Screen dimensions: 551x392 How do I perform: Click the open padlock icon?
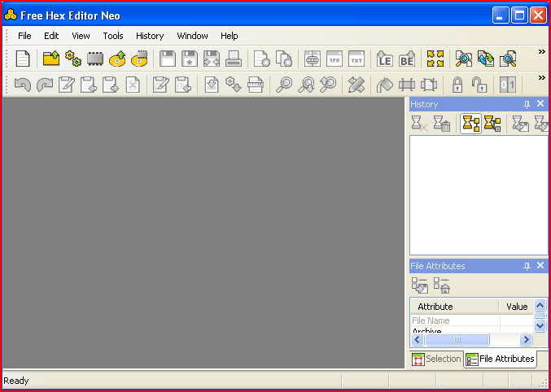click(x=479, y=85)
